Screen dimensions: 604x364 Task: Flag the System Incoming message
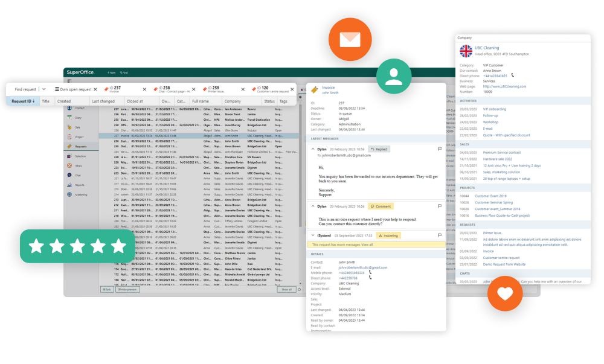click(439, 235)
